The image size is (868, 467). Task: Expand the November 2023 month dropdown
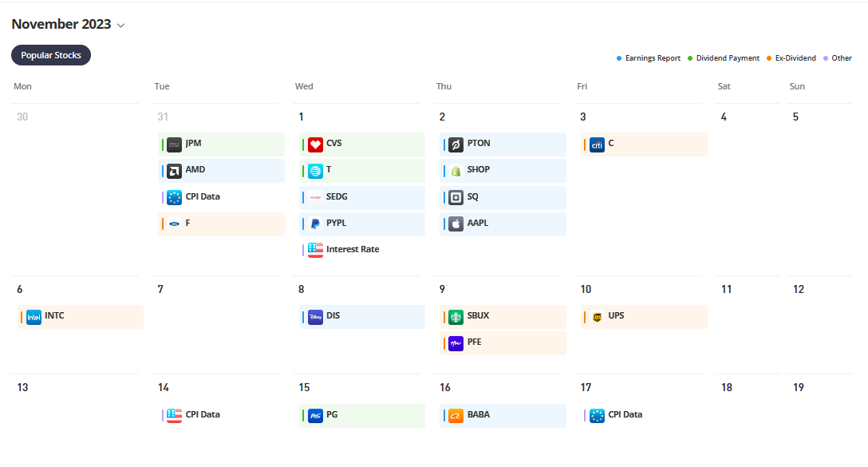pyautogui.click(x=121, y=25)
